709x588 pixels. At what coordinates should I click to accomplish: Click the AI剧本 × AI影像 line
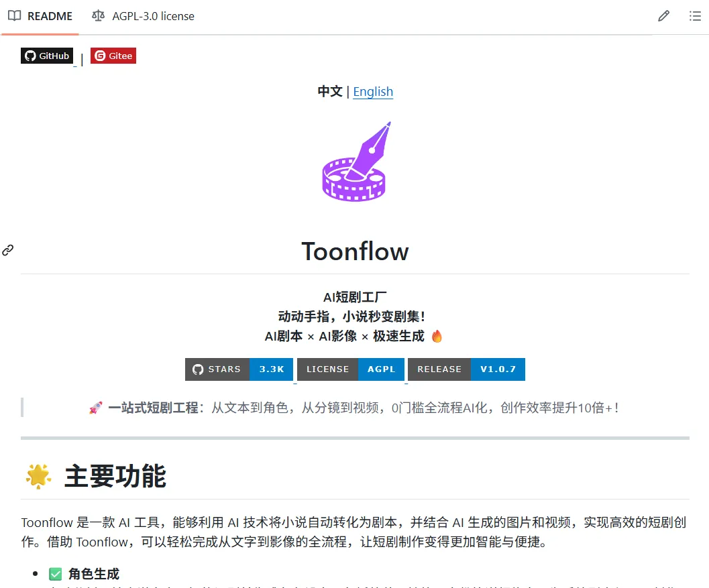345,337
